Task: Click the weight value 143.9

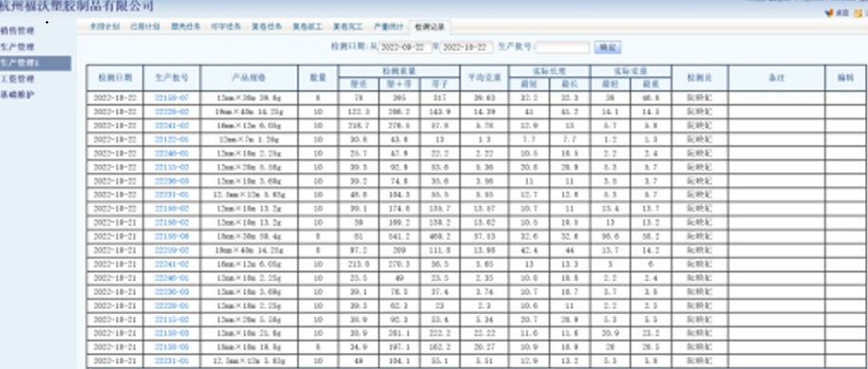Action: pos(440,112)
